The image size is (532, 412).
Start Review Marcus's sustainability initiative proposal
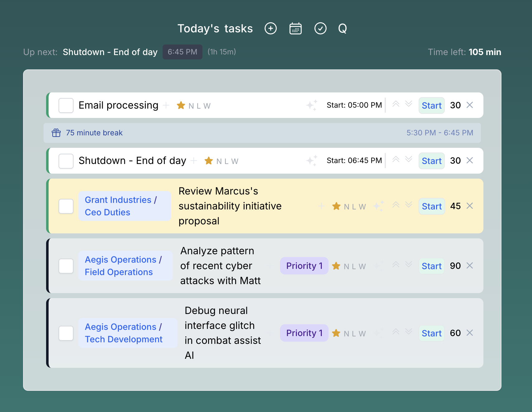coord(432,206)
